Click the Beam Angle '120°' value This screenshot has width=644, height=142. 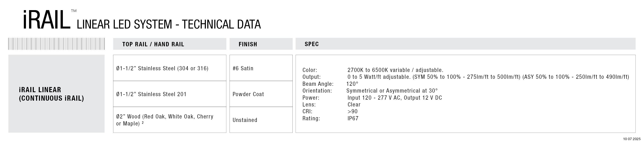(x=352, y=84)
